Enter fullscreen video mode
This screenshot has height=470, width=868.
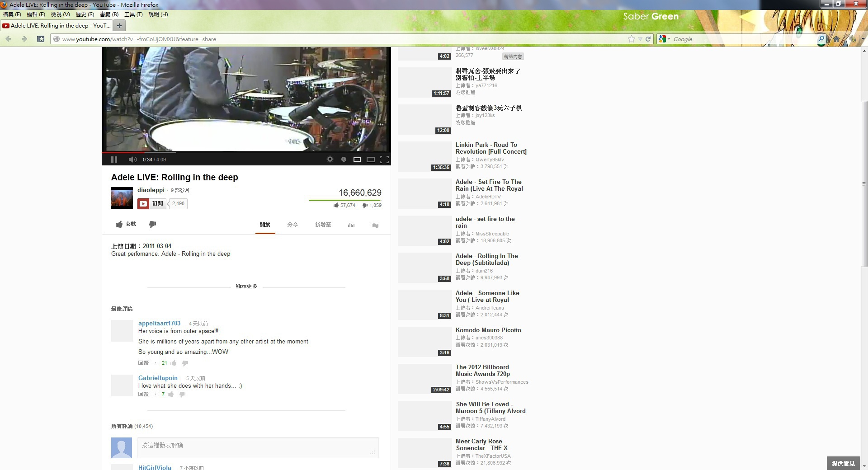tap(384, 160)
